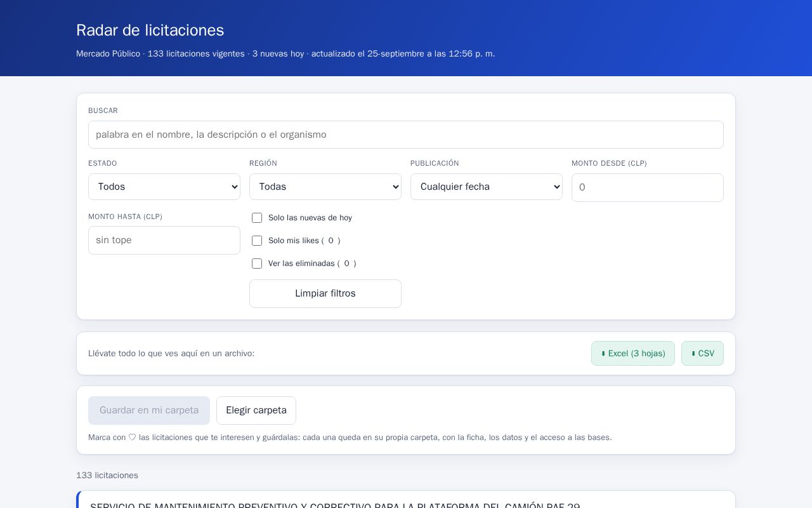Click the Monto hasta (CLP) field
This screenshot has width=812, height=508.
click(x=164, y=240)
